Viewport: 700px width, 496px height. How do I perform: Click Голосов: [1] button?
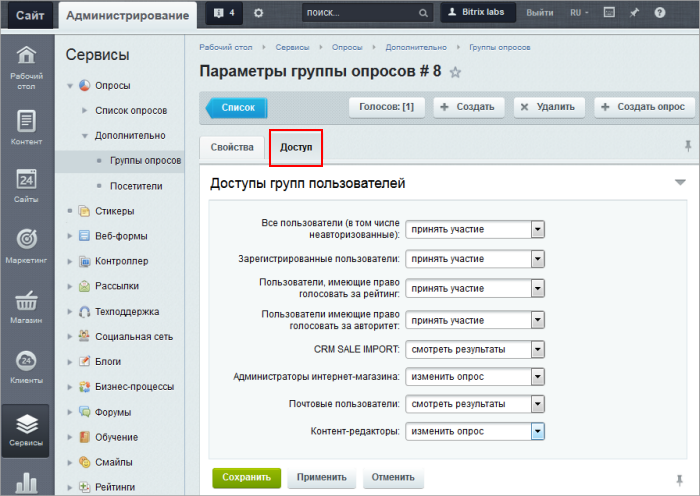coord(387,107)
